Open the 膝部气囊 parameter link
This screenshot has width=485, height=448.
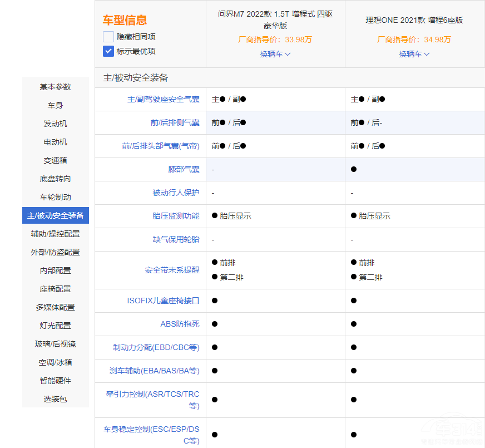[184, 169]
